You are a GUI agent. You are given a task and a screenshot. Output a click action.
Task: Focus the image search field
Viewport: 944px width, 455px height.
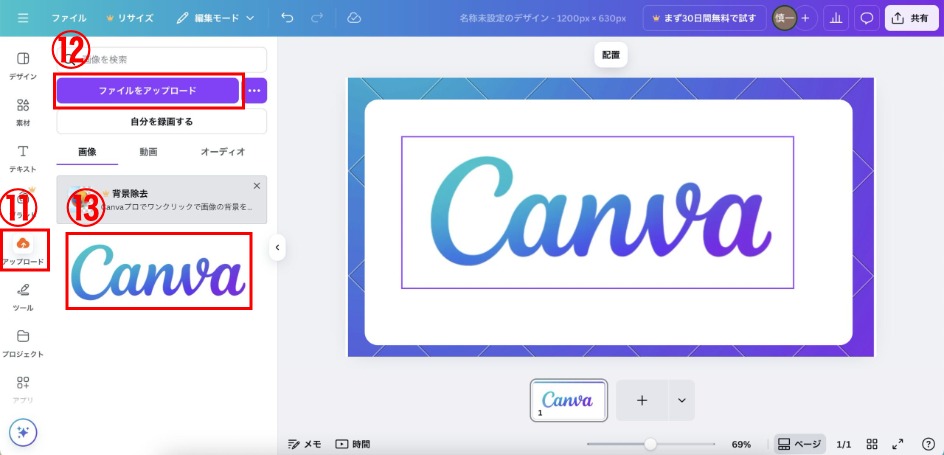point(161,60)
